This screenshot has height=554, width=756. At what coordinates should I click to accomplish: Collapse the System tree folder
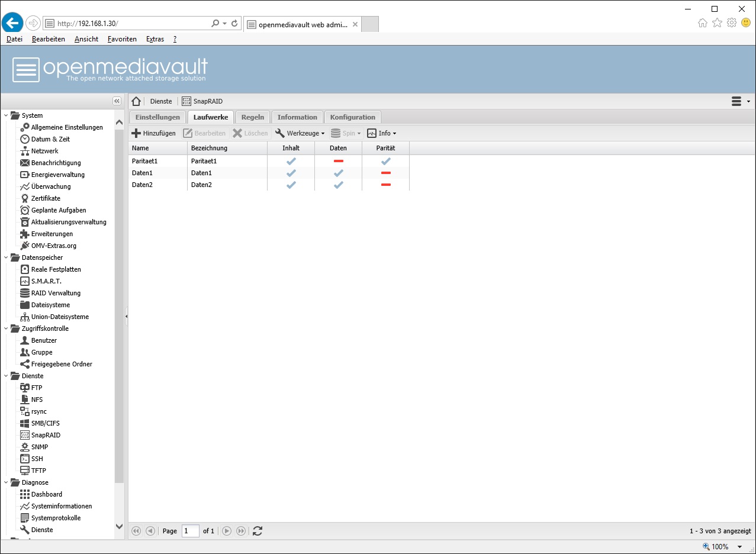[6, 115]
